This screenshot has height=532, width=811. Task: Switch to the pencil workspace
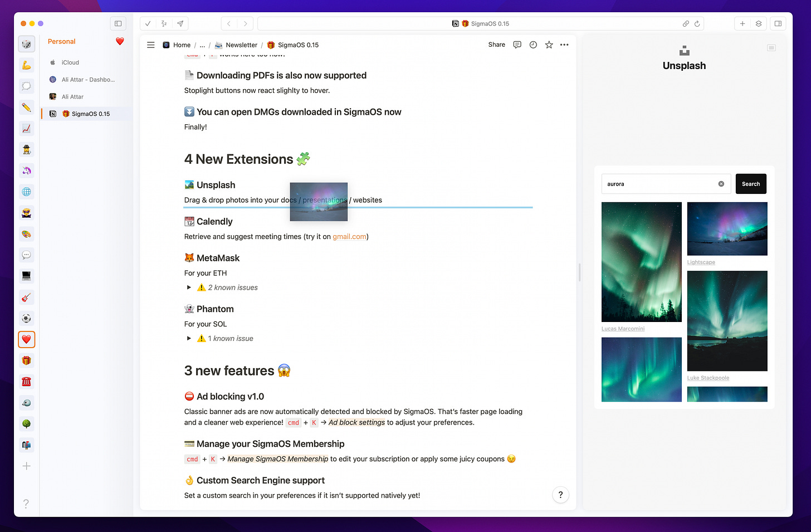click(x=26, y=107)
